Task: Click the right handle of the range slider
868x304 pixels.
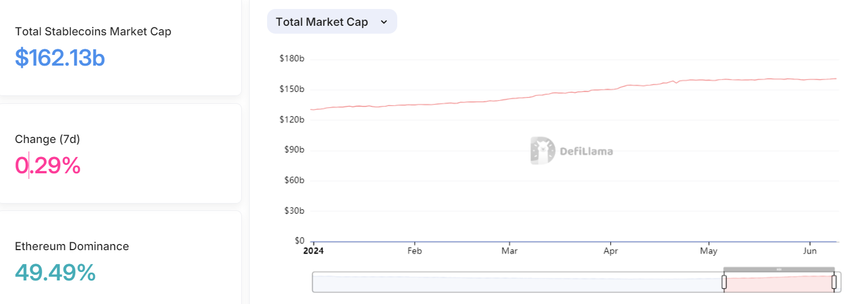Action: tap(834, 282)
